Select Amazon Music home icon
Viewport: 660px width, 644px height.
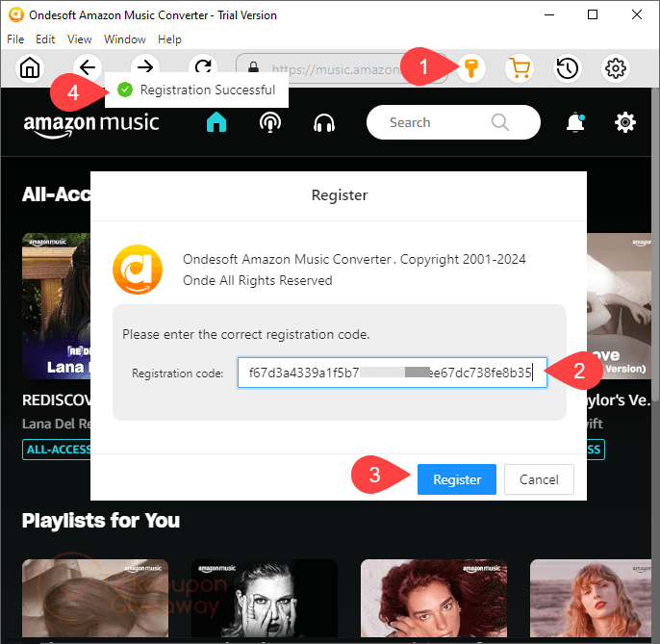216,122
